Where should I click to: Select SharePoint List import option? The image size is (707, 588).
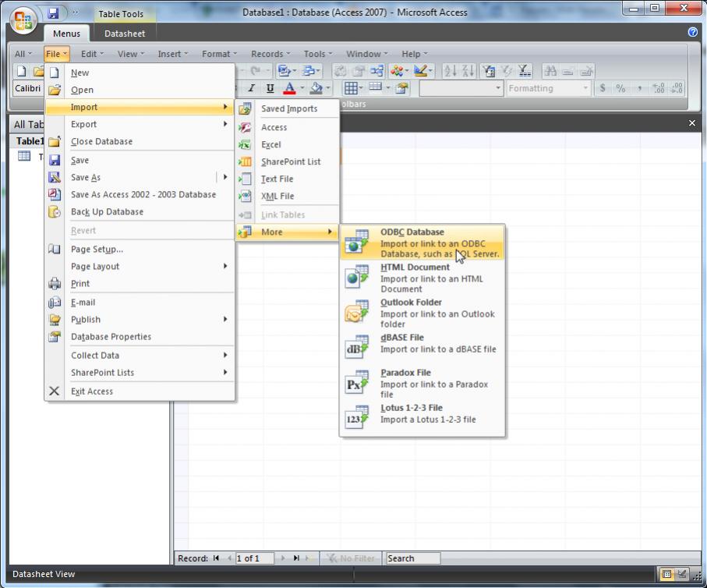point(287,161)
